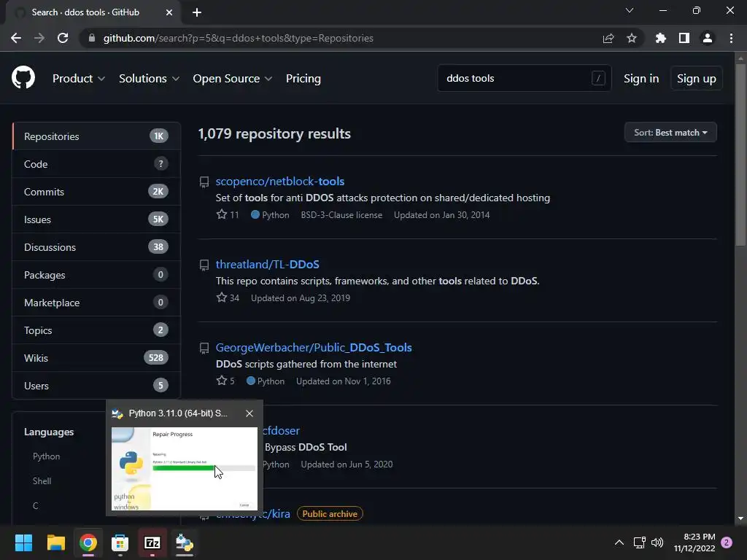Open GeorgeWerbacher/Public_DDoS_Tools repository
Image resolution: width=747 pixels, height=560 pixels.
pos(314,347)
